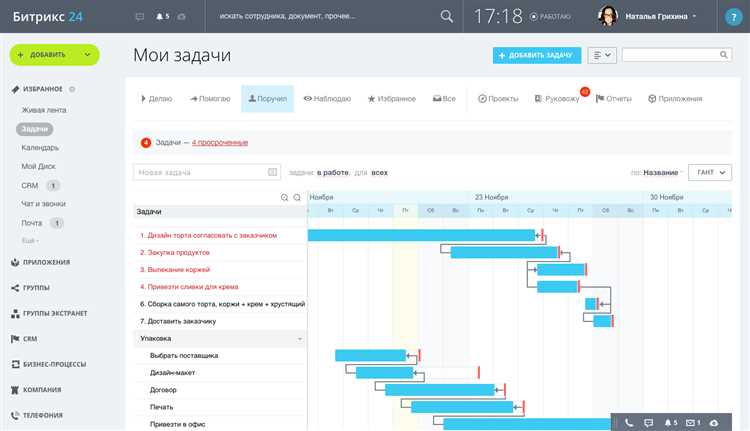Open the help question mark button
The height and width of the screenshot is (431, 750).
pos(733,17)
